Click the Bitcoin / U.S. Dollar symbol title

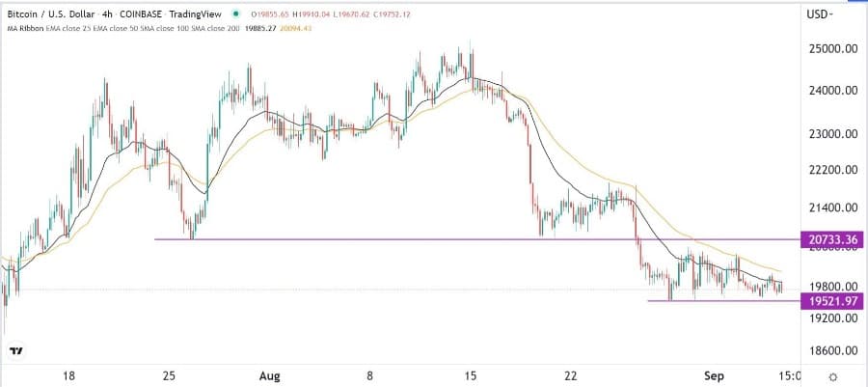(50, 14)
